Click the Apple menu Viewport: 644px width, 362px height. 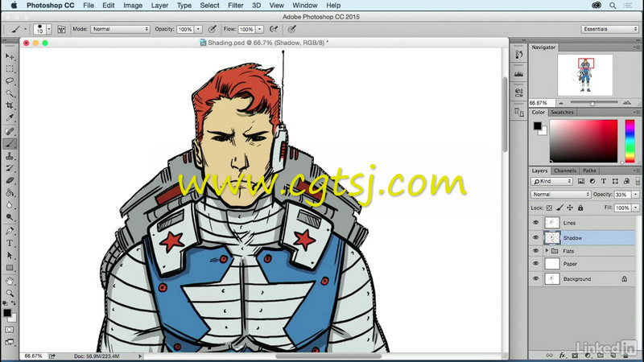[14, 6]
